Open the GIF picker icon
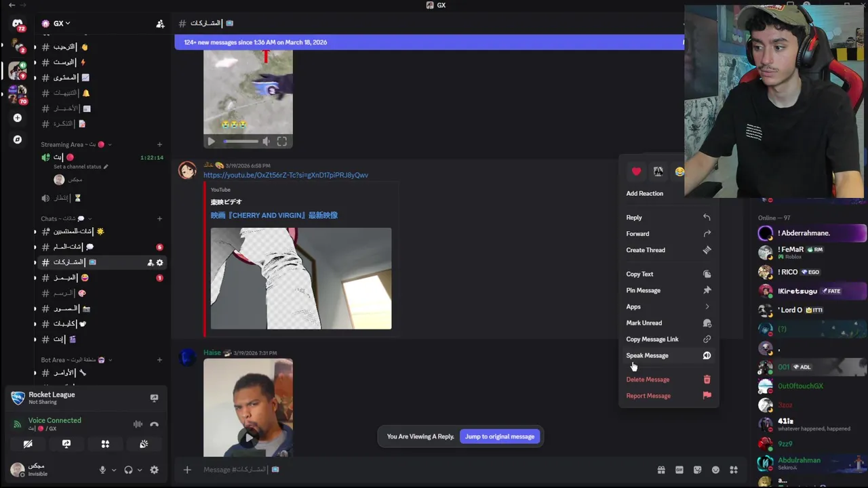The height and width of the screenshot is (488, 868). (x=679, y=470)
